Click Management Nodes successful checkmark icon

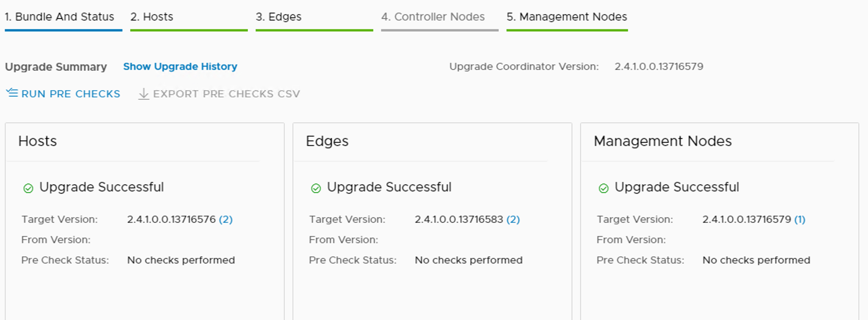(604, 189)
